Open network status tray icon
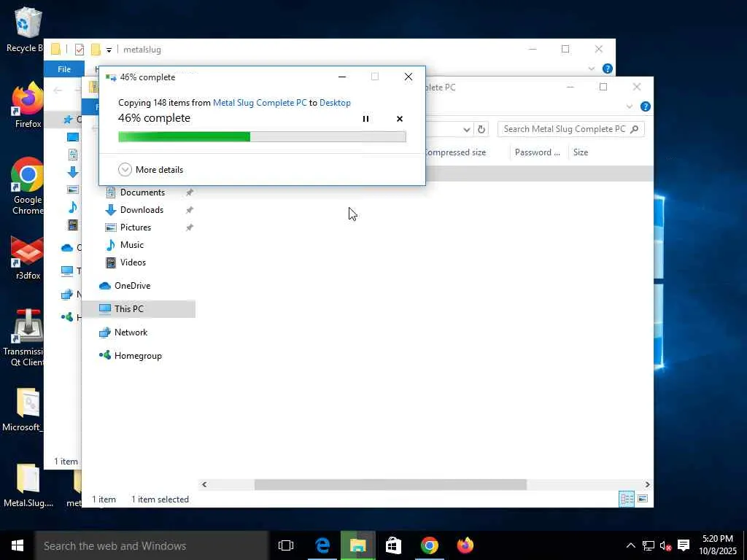Viewport: 747px width, 560px height. pos(648,545)
